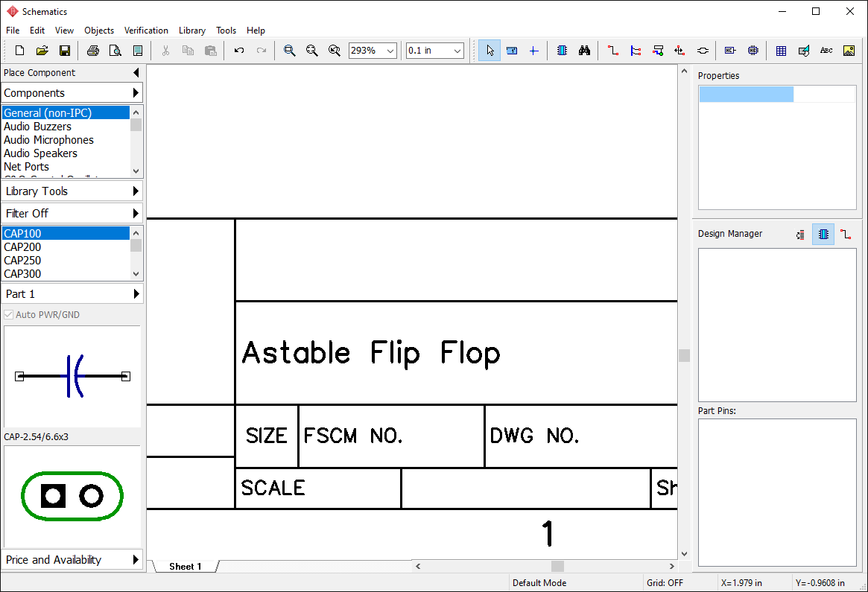Select CAP250 component
Screen dimensions: 868x592
pyautogui.click(x=66, y=260)
